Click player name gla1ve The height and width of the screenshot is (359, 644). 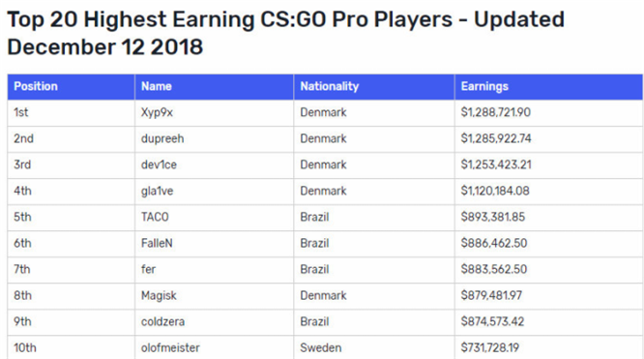coord(158,192)
